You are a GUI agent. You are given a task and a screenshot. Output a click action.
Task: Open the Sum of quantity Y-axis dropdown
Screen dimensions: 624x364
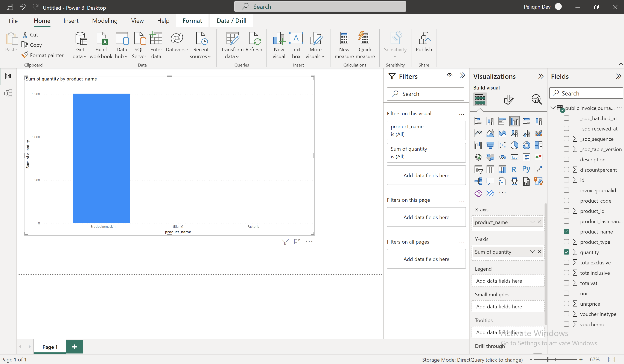tap(532, 252)
